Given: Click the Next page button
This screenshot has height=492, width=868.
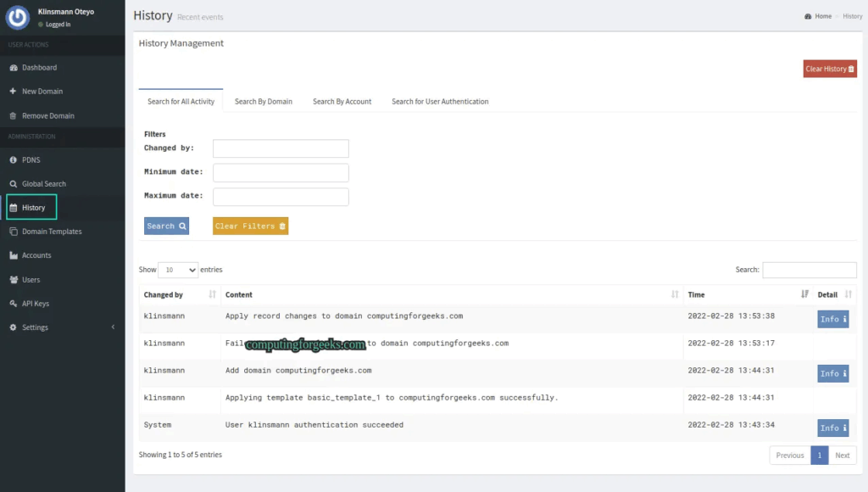Looking at the screenshot, I should [x=843, y=456].
